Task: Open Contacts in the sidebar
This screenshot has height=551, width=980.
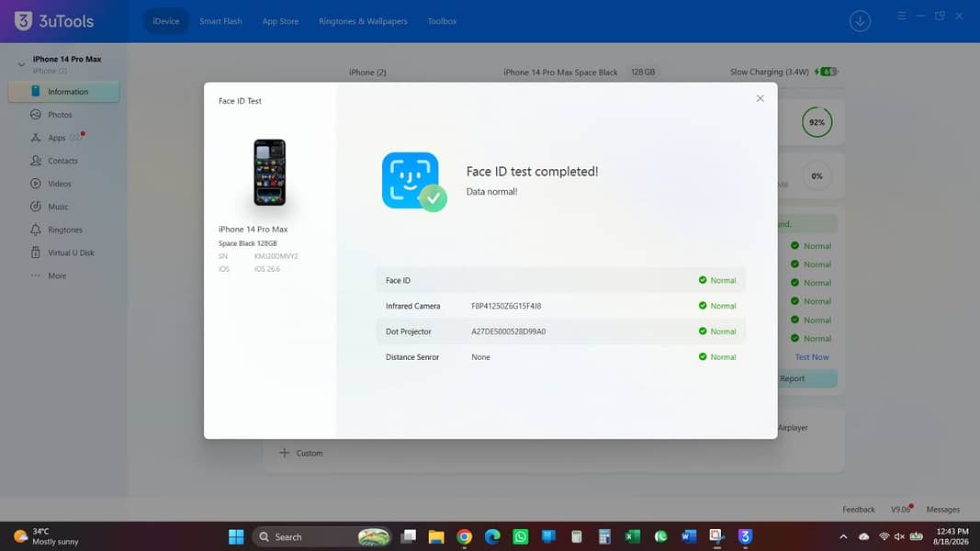Action: (x=62, y=161)
